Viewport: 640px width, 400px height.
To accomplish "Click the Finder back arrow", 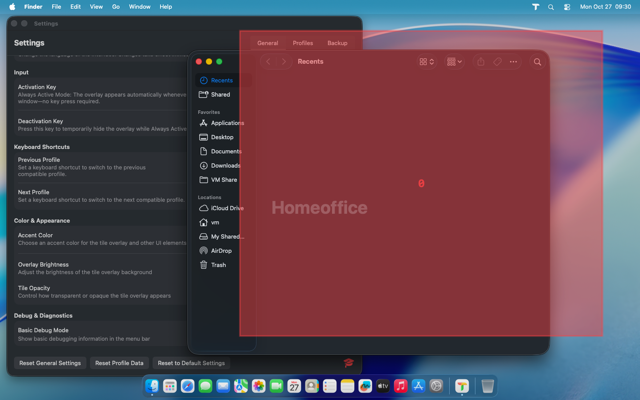I will click(x=268, y=62).
